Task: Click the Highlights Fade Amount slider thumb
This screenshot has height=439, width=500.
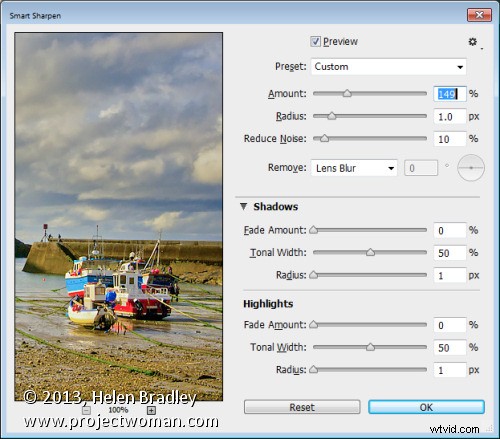Action: click(313, 325)
